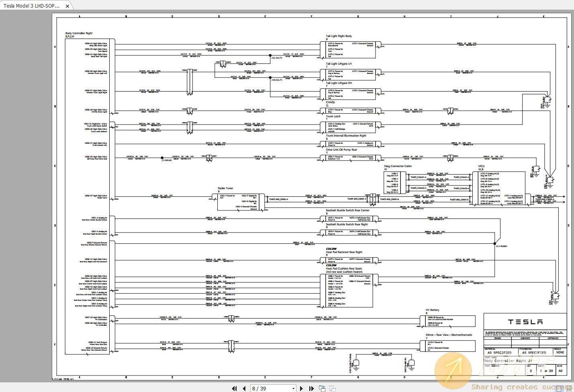Close the Tesla Model 3 LHD-SOP tab
Image resolution: width=574 pixels, height=392 pixels.
click(x=67, y=6)
